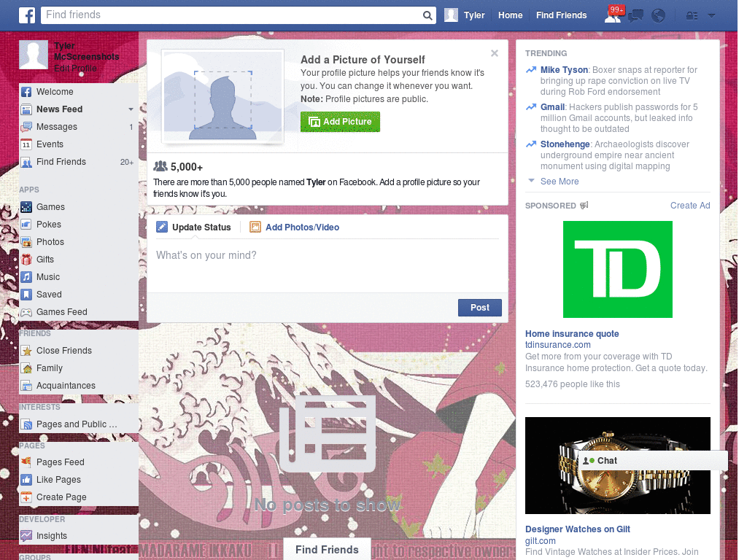Click the Insights chart icon
747x560 pixels.
tap(26, 536)
